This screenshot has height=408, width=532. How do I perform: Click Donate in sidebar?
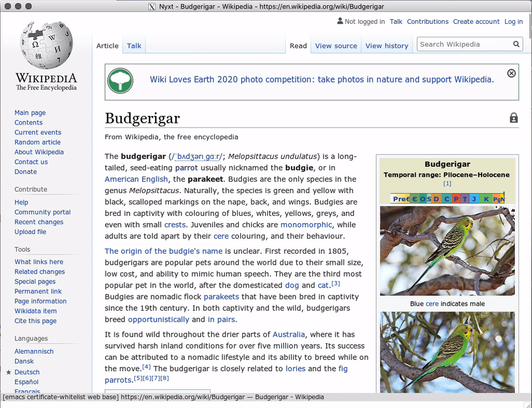click(25, 172)
